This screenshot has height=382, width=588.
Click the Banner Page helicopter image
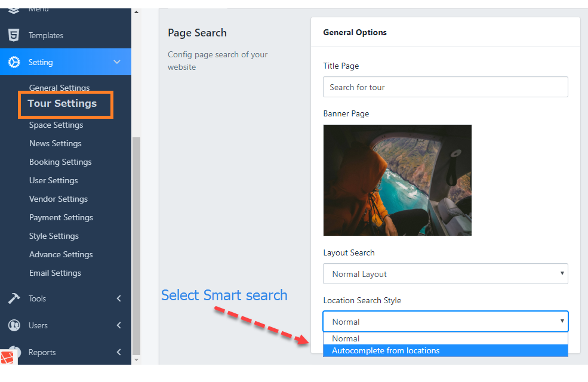point(397,180)
